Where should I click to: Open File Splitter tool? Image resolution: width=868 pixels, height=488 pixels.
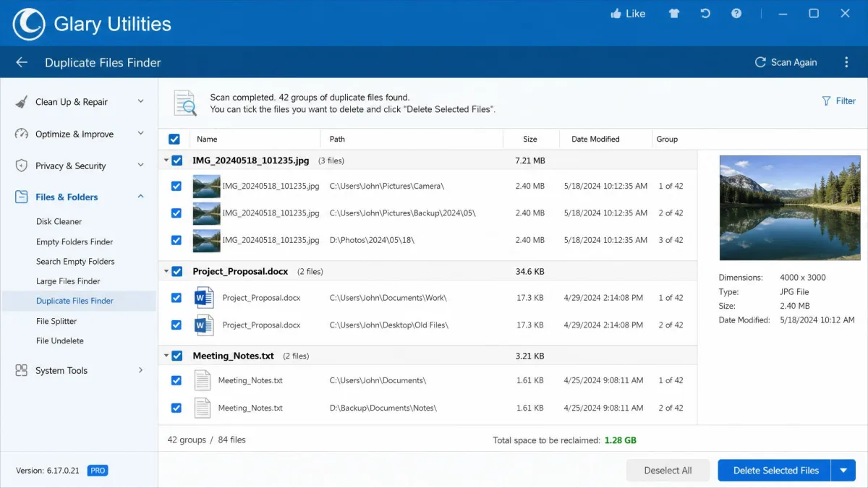tap(56, 321)
